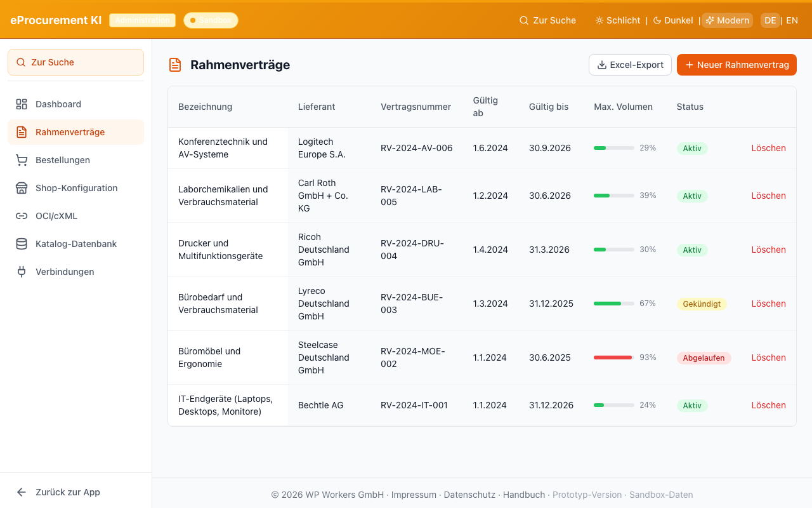Click the 93% volume bar for Steelcase
This screenshot has width=812, height=508.
(x=613, y=358)
